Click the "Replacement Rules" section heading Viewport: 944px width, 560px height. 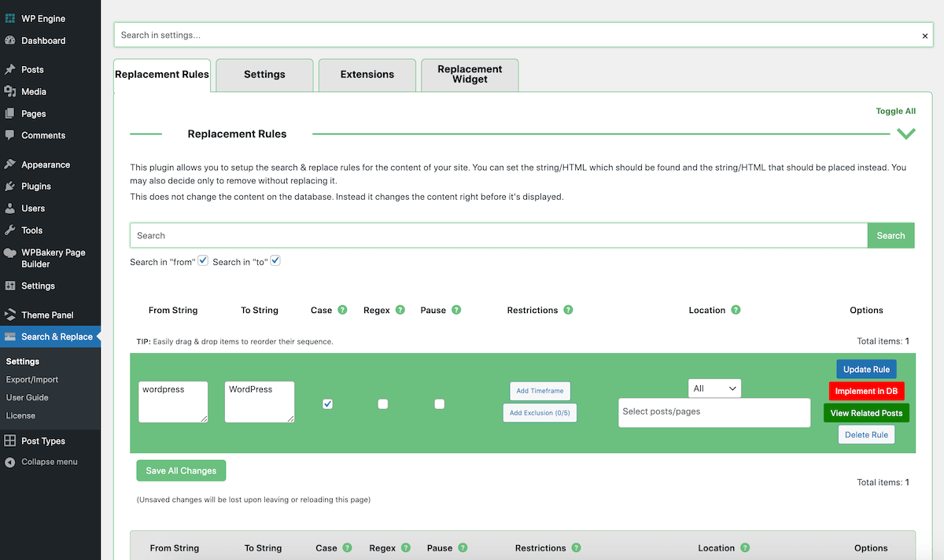point(237,134)
